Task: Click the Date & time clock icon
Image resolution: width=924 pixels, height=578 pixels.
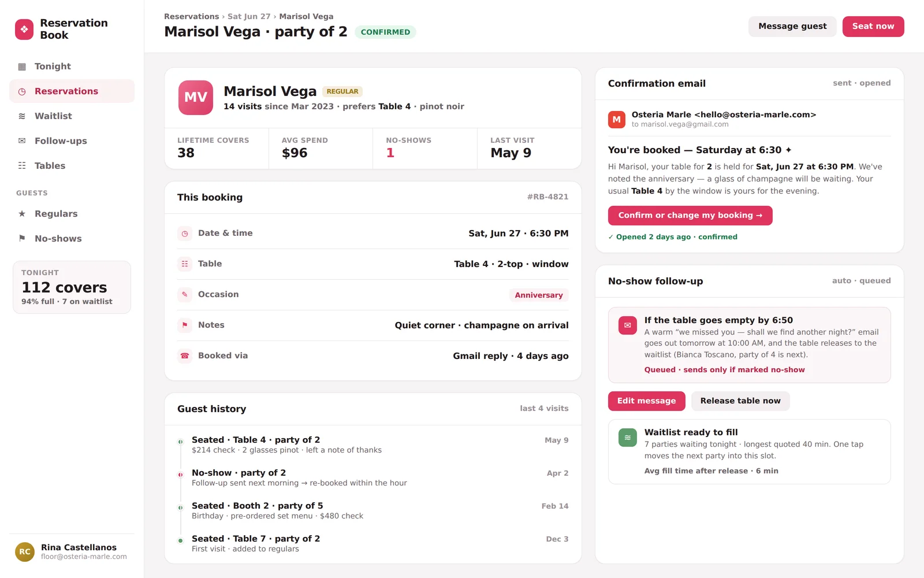Action: [185, 234]
